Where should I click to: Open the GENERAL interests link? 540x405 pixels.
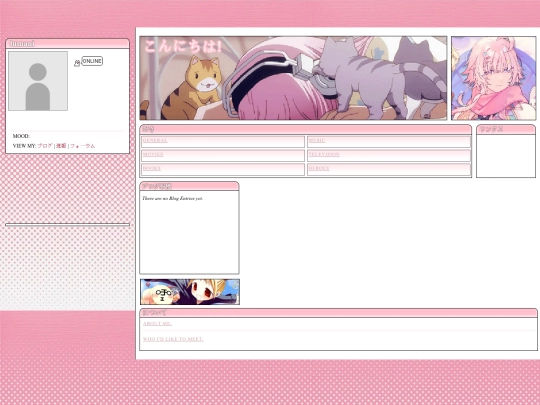pyautogui.click(x=155, y=141)
